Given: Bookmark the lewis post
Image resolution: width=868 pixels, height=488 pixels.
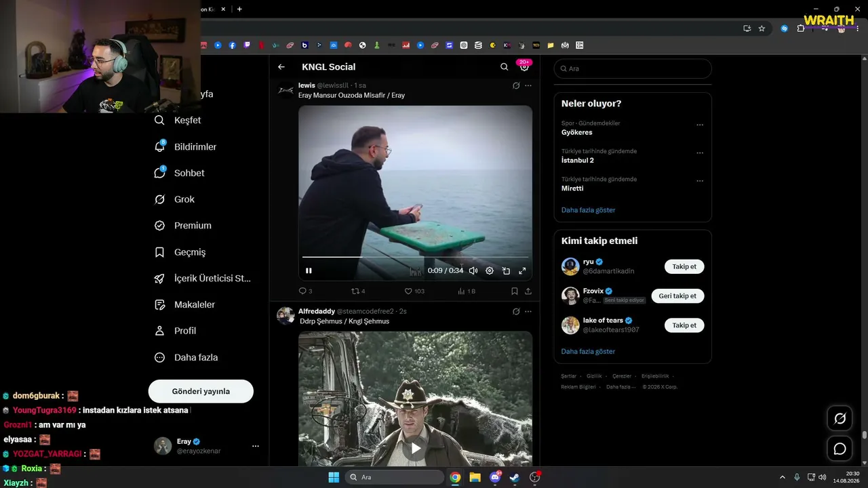Looking at the screenshot, I should 515,291.
